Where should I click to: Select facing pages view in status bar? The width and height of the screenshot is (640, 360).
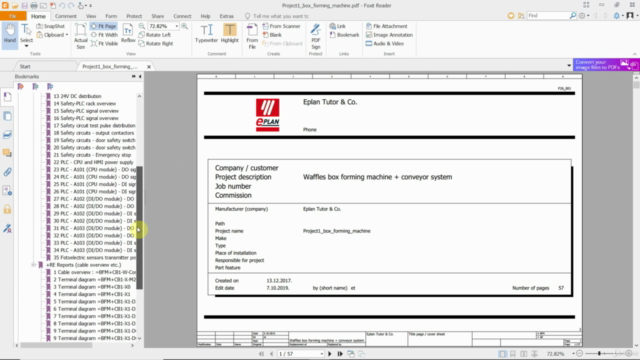click(x=524, y=354)
